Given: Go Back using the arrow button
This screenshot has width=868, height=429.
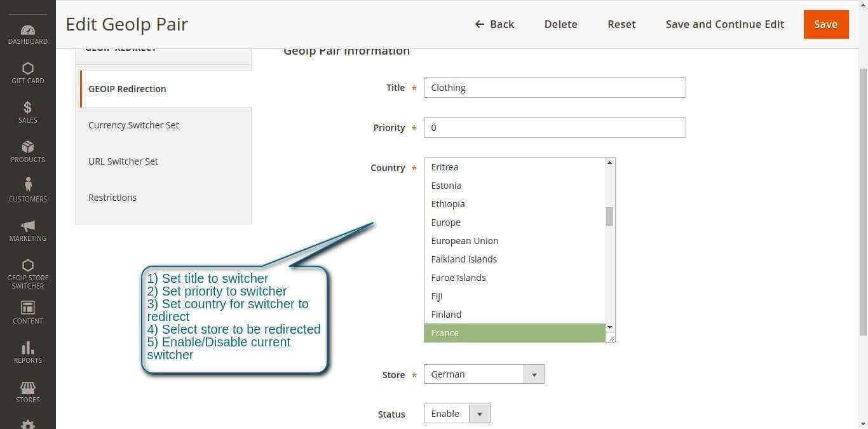Looking at the screenshot, I should coord(494,24).
